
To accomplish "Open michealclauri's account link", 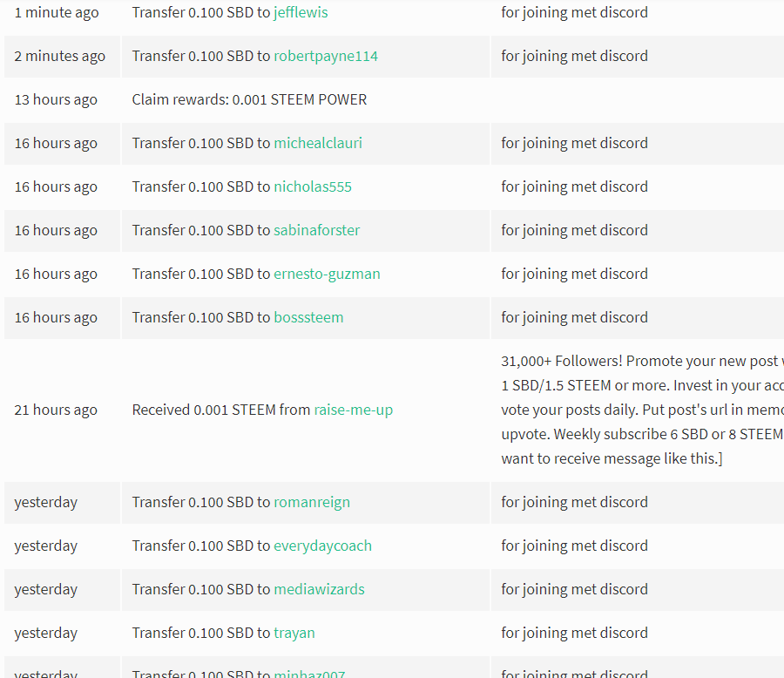I will (x=318, y=143).
